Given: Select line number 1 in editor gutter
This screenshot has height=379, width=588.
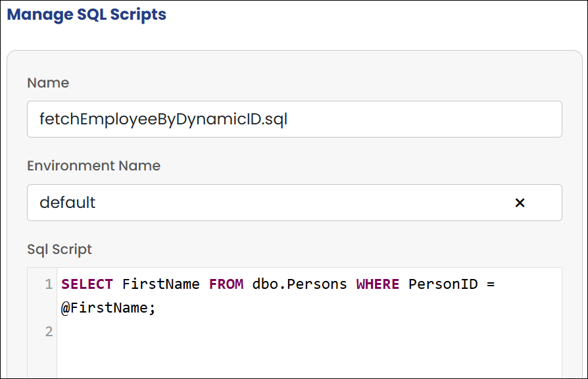Looking at the screenshot, I should (48, 284).
